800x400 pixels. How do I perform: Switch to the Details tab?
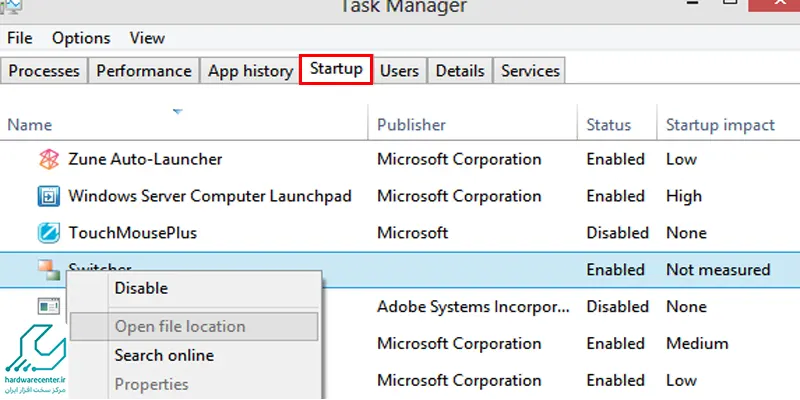460,70
